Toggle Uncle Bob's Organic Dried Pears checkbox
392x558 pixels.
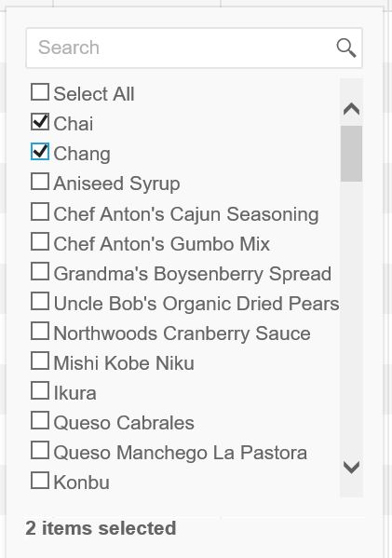pyautogui.click(x=40, y=302)
